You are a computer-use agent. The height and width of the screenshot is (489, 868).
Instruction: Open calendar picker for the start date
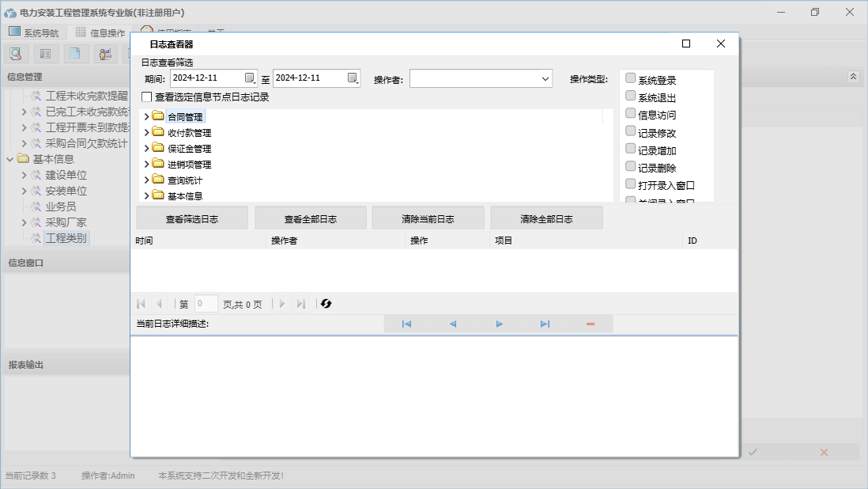(250, 78)
